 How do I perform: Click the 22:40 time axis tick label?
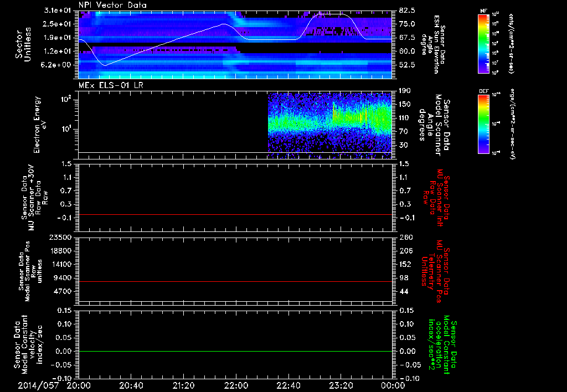coord(288,385)
